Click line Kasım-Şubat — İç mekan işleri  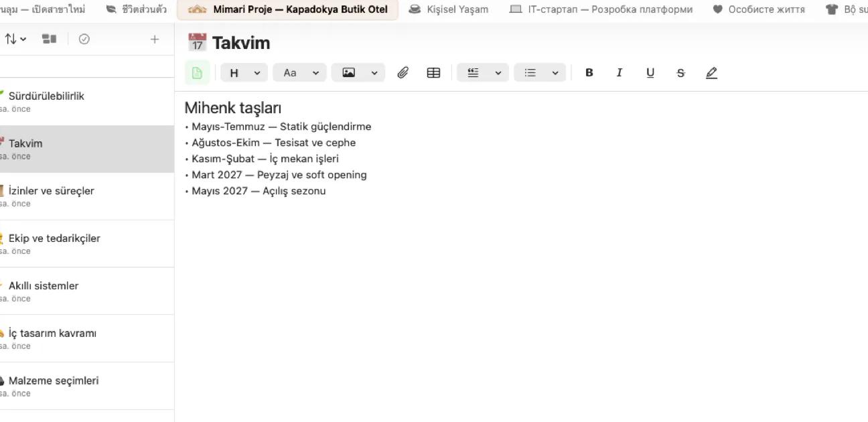[x=265, y=159]
